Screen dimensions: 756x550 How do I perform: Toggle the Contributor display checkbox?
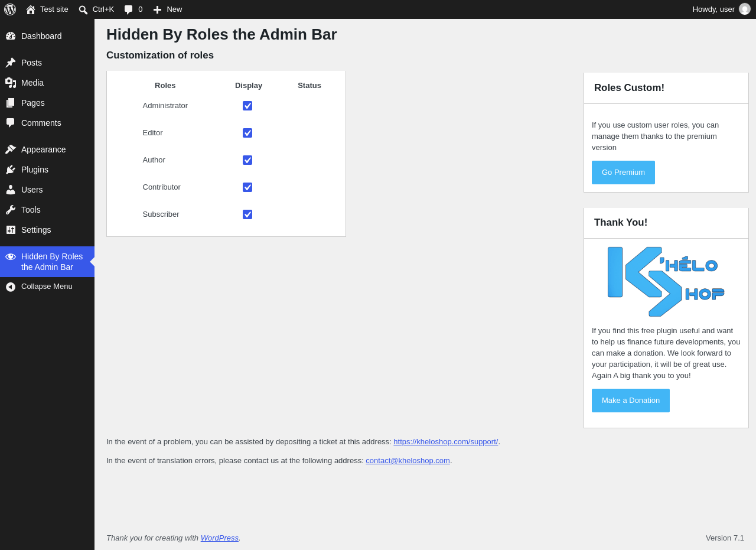[x=247, y=187]
